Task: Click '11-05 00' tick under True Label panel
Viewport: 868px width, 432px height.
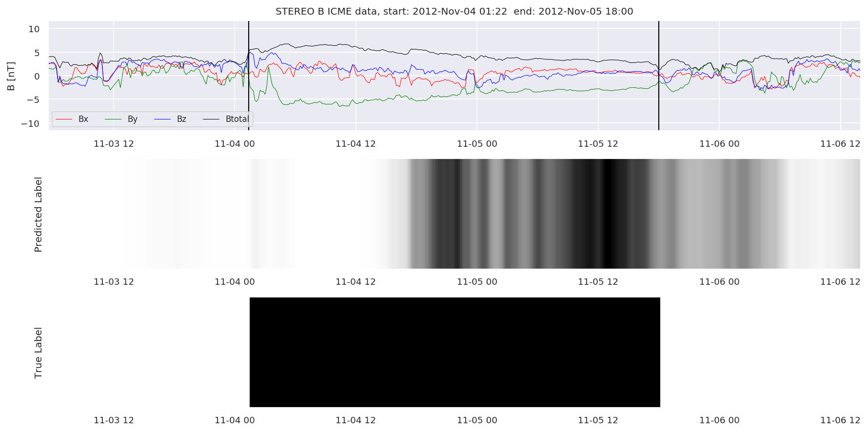Action: pos(477,420)
